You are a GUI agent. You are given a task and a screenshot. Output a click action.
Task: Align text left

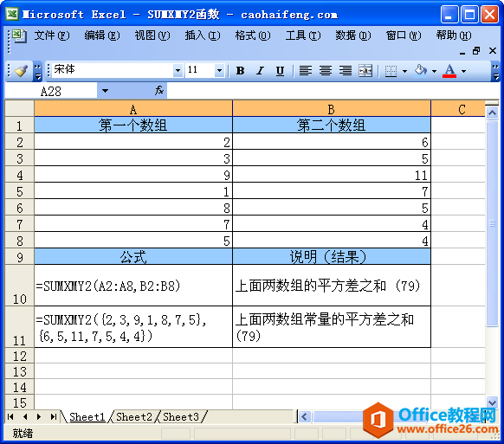tap(306, 70)
